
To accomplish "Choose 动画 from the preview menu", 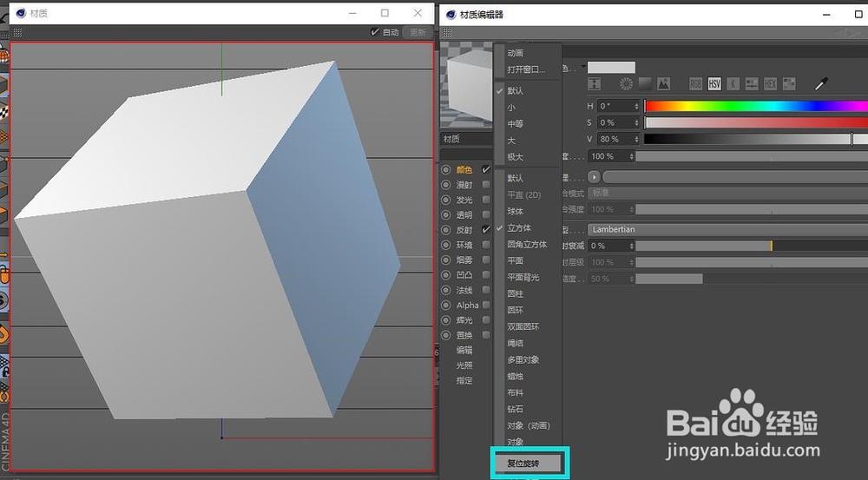I will pos(515,53).
